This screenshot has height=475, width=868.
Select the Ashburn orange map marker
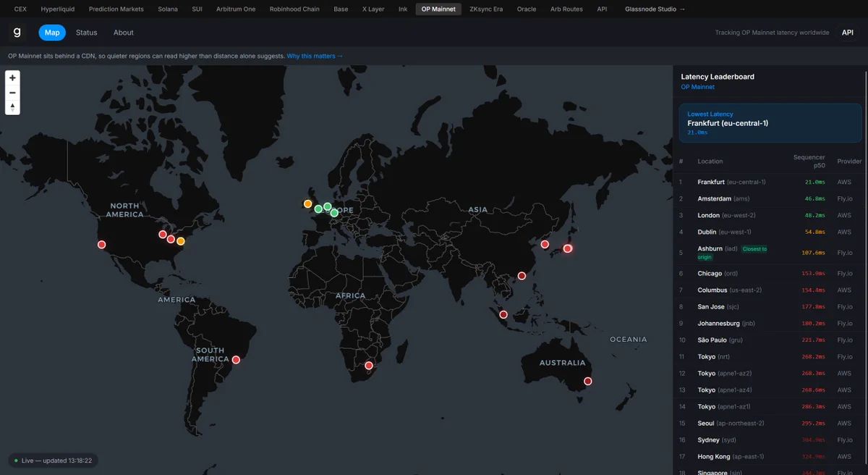click(x=181, y=241)
